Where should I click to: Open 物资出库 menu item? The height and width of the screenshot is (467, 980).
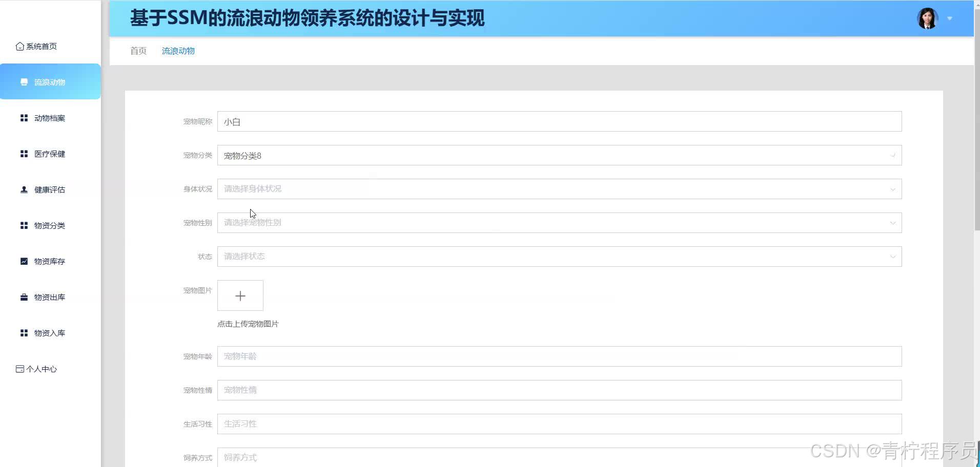(50, 297)
